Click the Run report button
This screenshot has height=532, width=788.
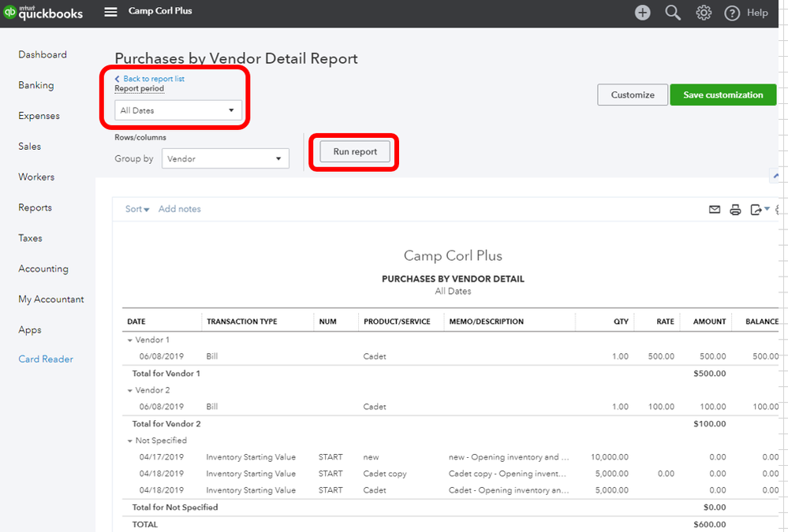(355, 151)
